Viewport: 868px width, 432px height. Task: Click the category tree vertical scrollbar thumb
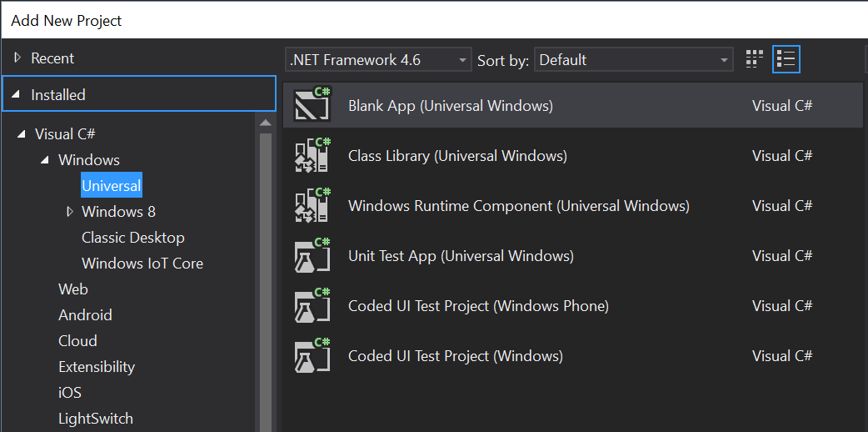pyautogui.click(x=265, y=282)
